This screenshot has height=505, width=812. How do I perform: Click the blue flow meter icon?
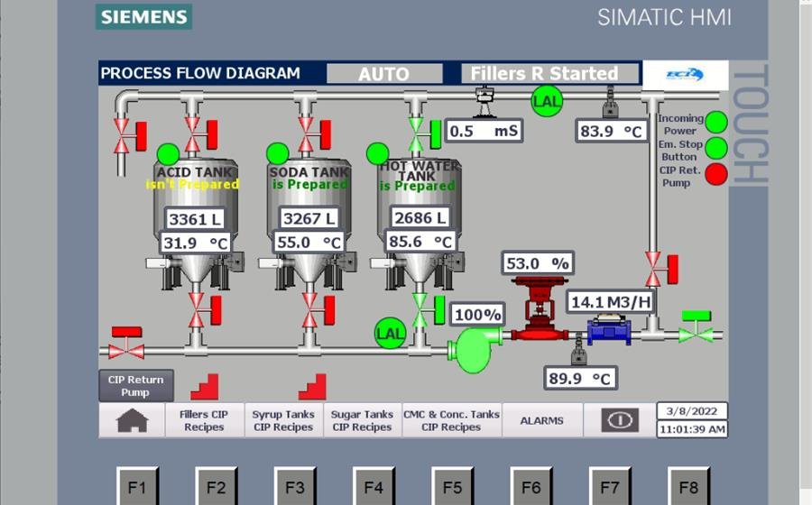(609, 330)
